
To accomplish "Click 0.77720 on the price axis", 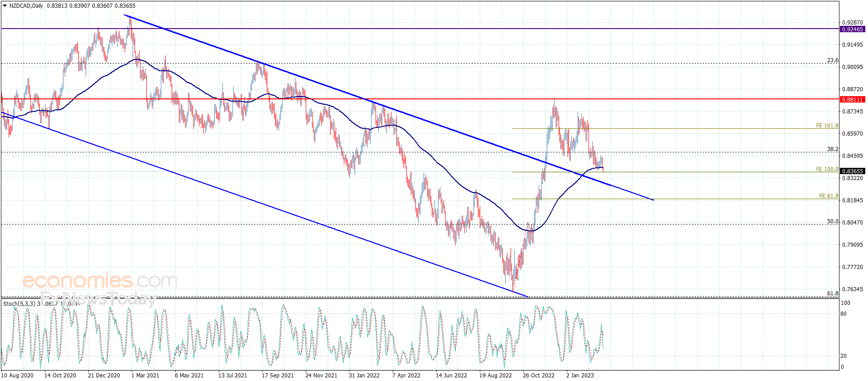I will click(852, 267).
